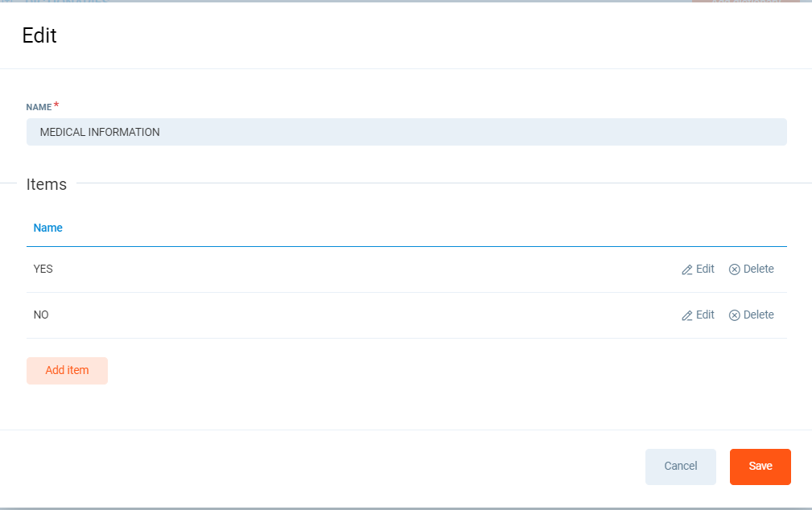
Task: Click the pencil icon in the NO row
Action: [687, 316]
